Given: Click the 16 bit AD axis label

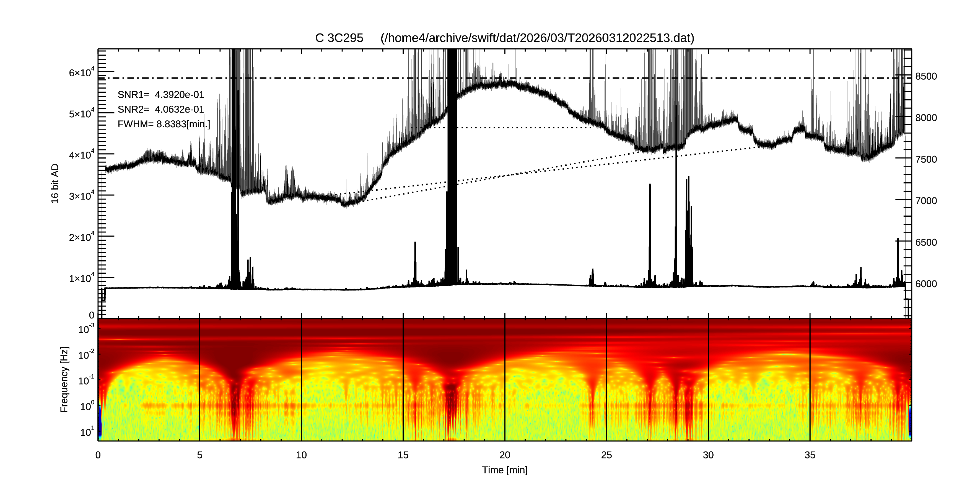Looking at the screenshot, I should point(55,183).
